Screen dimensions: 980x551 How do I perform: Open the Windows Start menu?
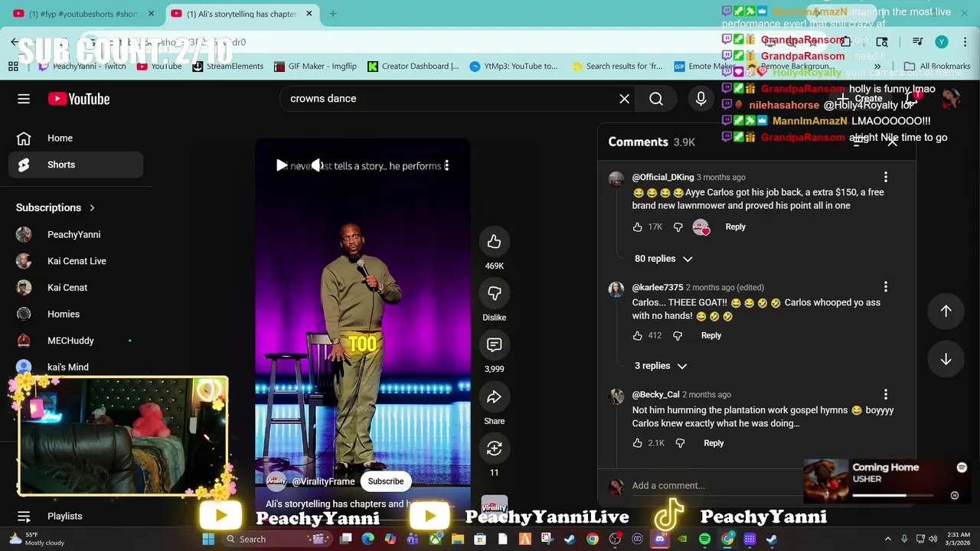point(208,540)
